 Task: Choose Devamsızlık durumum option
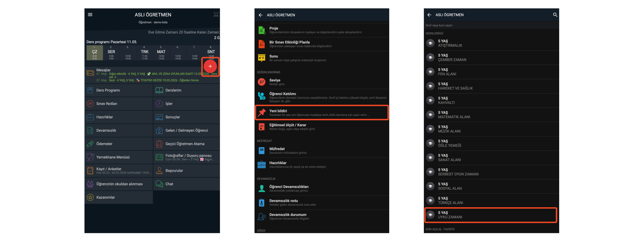pos(322,216)
